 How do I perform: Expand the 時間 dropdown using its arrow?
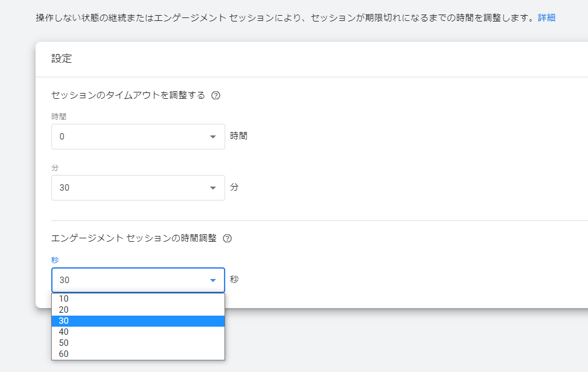(x=213, y=137)
